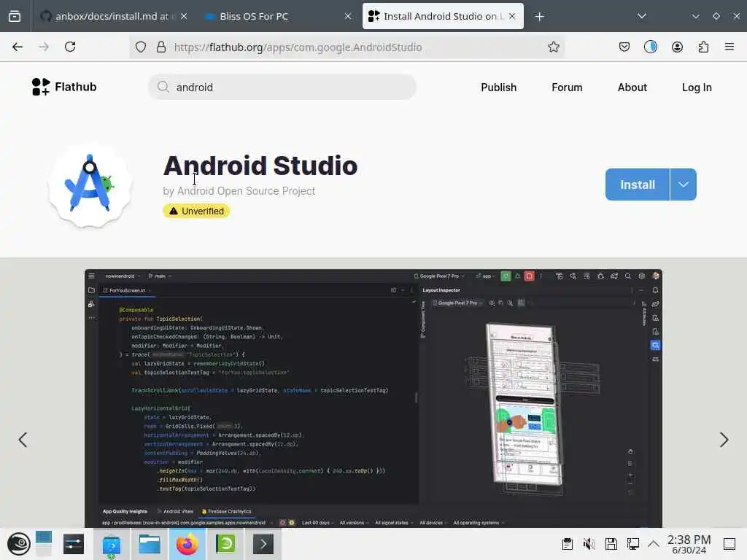
Task: Open a new browser tab
Action: coord(539,17)
